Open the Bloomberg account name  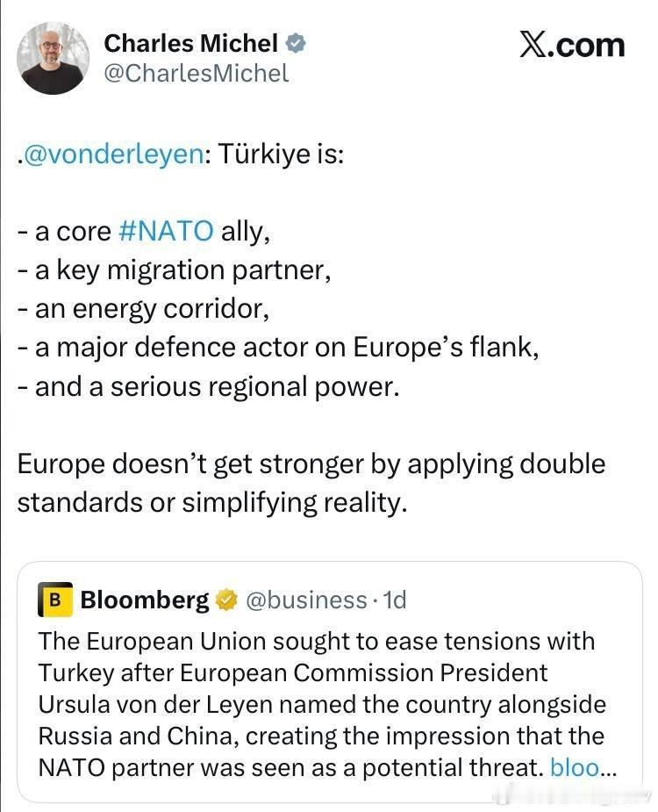[x=145, y=600]
